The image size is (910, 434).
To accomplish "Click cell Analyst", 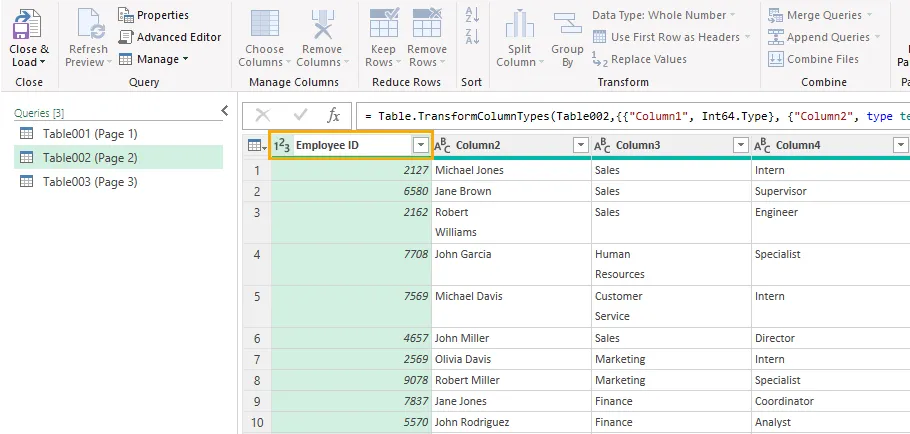I will click(831, 422).
